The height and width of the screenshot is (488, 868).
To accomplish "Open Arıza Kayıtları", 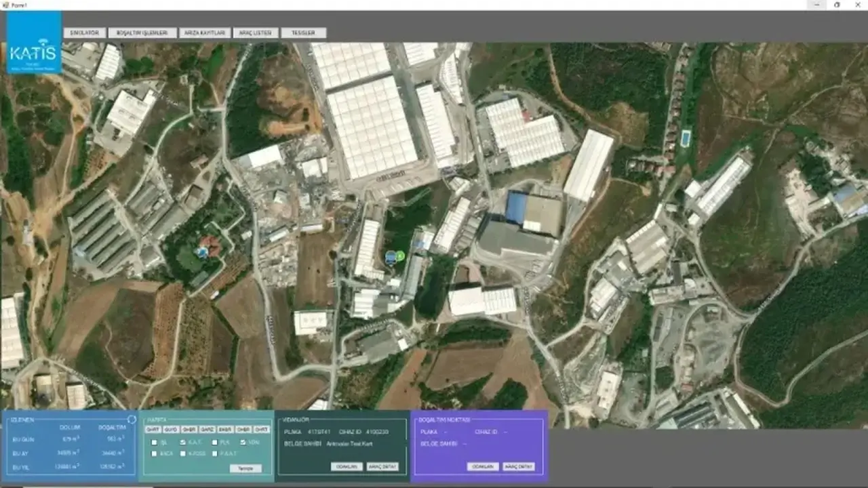I will pos(204,33).
